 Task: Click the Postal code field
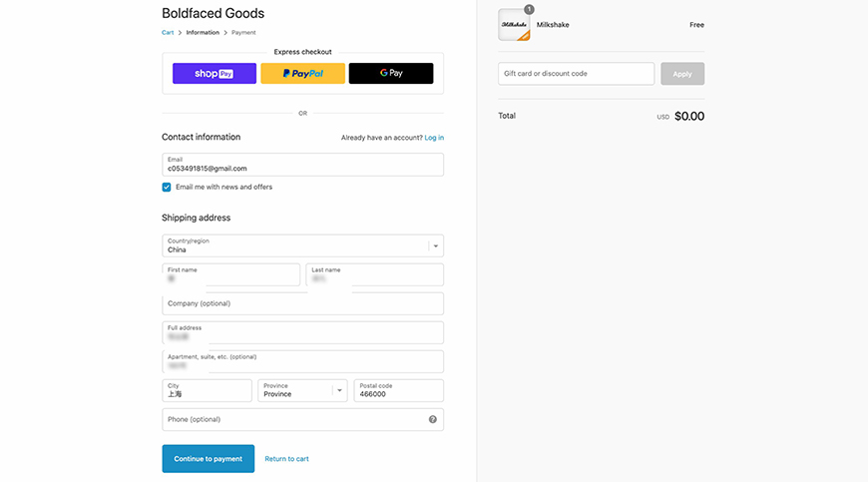(398, 391)
